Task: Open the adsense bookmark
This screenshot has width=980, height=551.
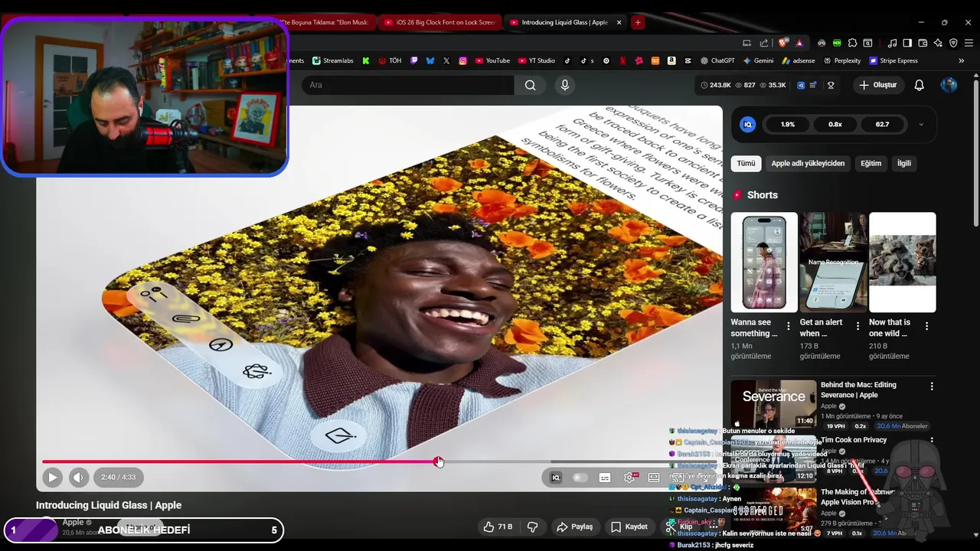Action: (798, 60)
